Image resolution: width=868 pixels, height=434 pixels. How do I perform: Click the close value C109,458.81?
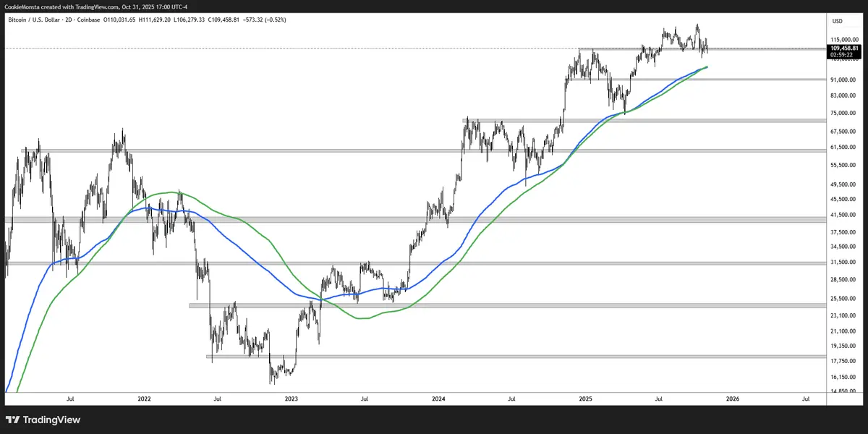pos(223,20)
